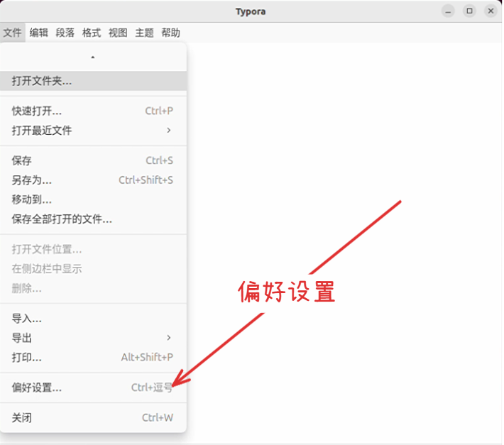Choose 打印... from the file menu
This screenshot has width=504, height=445.
(93, 357)
